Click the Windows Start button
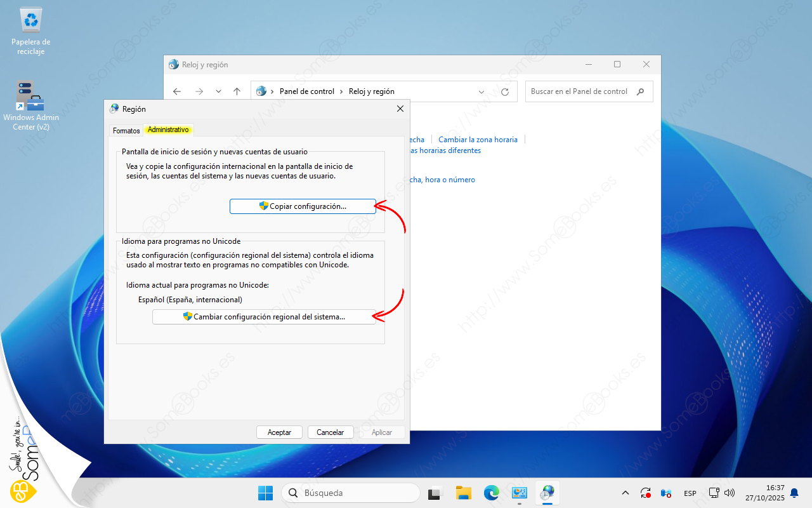812x508 pixels. pyautogui.click(x=265, y=493)
